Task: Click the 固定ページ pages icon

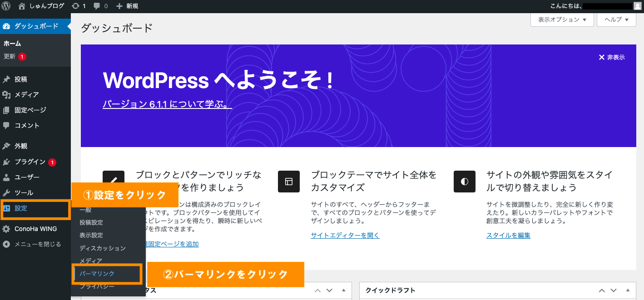Action: pyautogui.click(x=6, y=110)
